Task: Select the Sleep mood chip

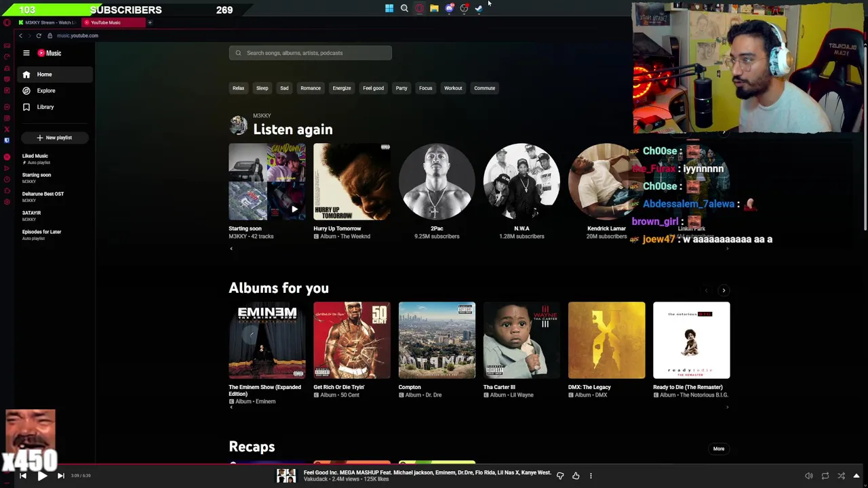Action: (262, 88)
